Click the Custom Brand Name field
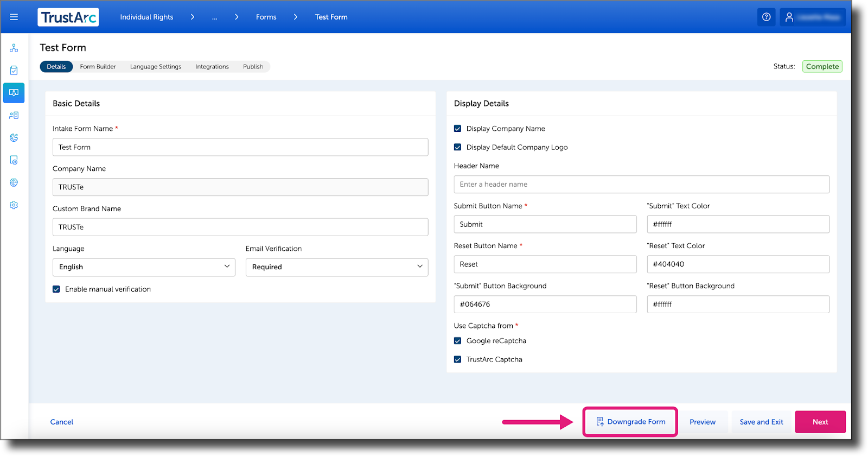 pos(240,227)
